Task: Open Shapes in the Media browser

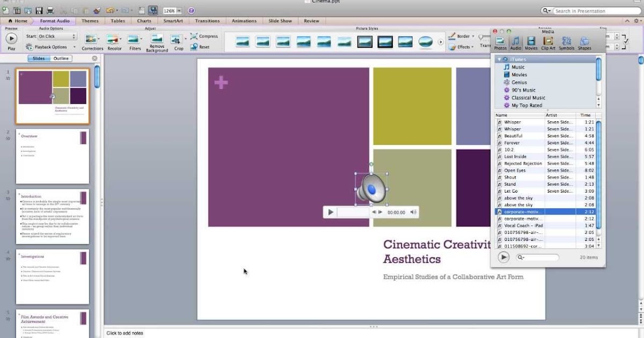Action: (584, 42)
